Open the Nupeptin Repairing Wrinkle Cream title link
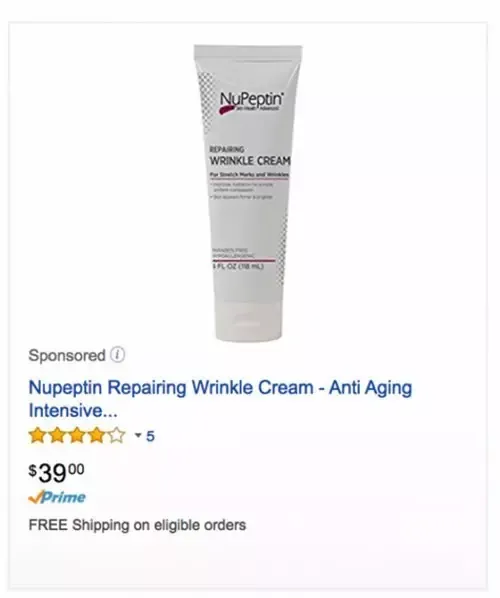500x598 pixels. (x=220, y=399)
